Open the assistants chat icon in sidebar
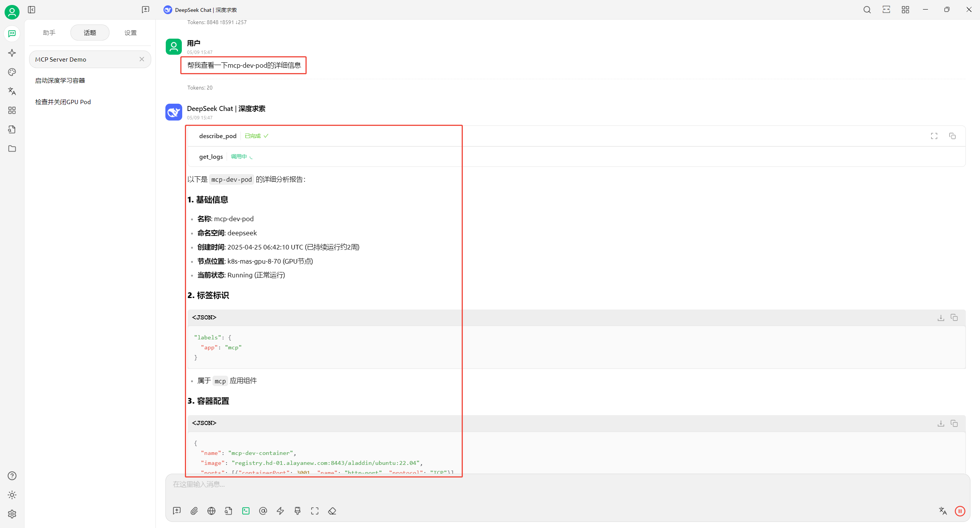This screenshot has height=528, width=980. pyautogui.click(x=12, y=34)
